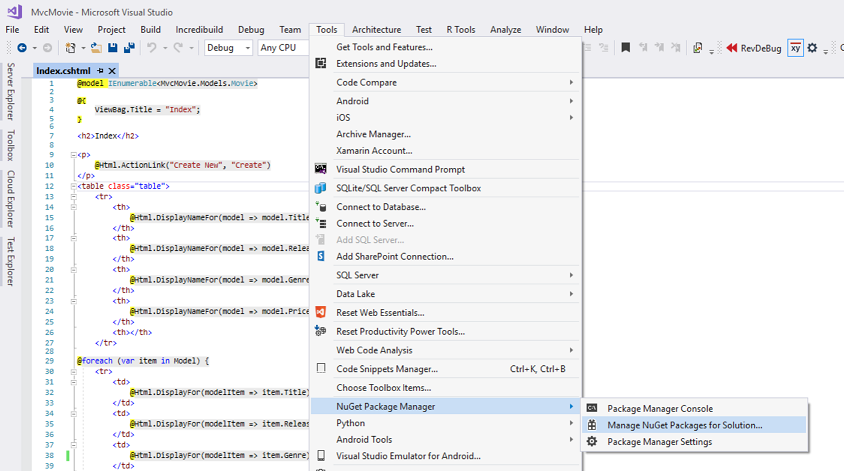The height and width of the screenshot is (471, 844).
Task: Open the Architecture menu
Action: [x=376, y=30]
